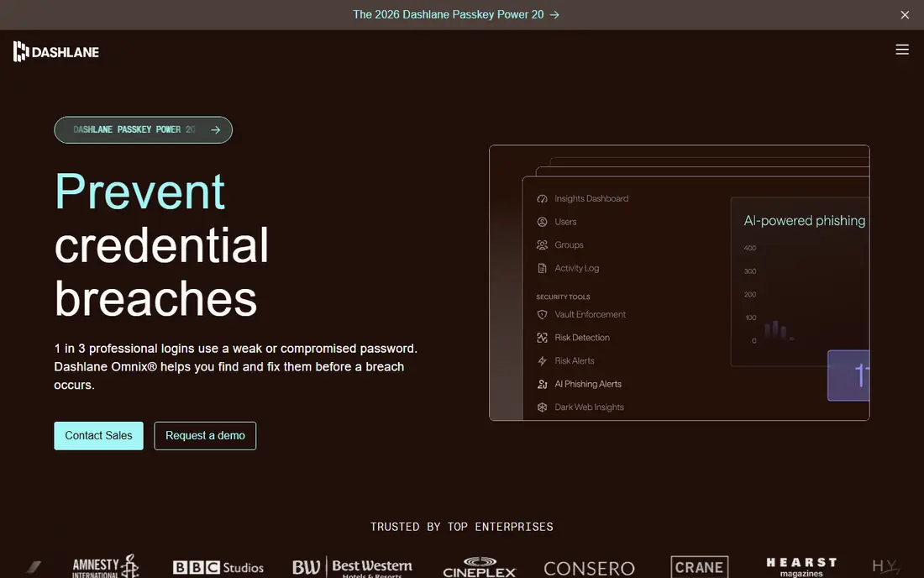This screenshot has width=924, height=578.
Task: Open the AI Phishing Alerts menu item
Action: coord(579,384)
